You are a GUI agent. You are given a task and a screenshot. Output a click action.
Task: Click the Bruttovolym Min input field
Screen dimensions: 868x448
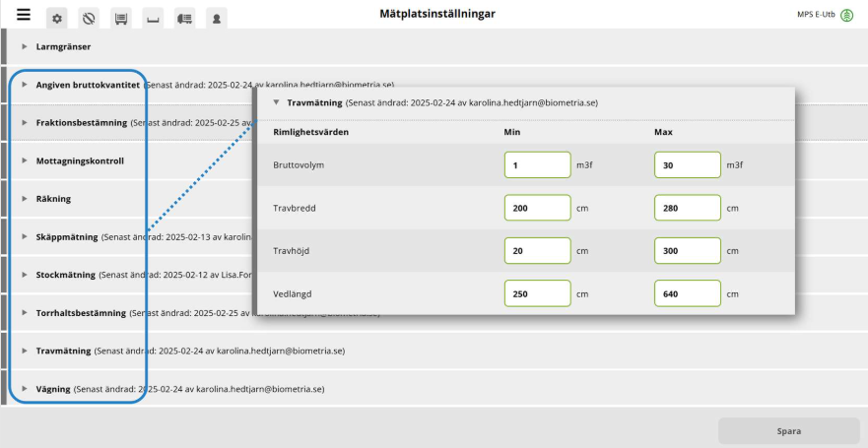(x=537, y=164)
